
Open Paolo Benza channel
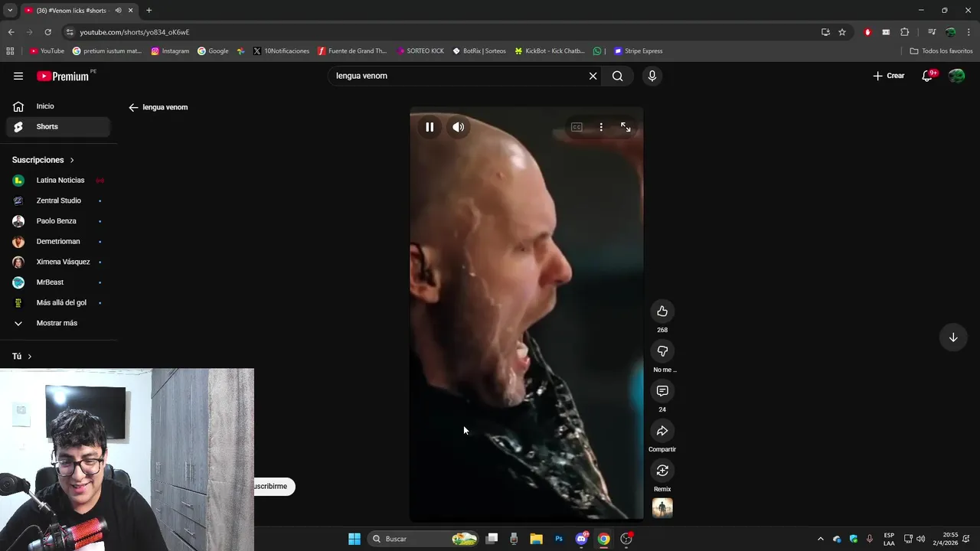58,221
